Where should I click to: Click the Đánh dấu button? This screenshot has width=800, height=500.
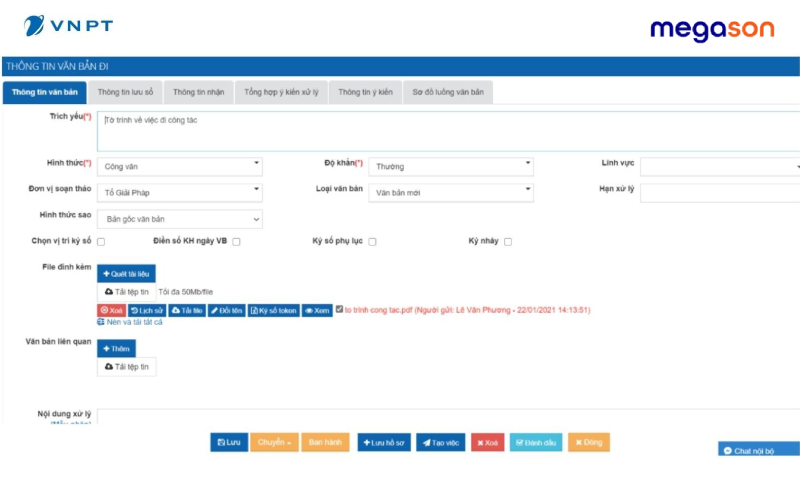click(536, 442)
